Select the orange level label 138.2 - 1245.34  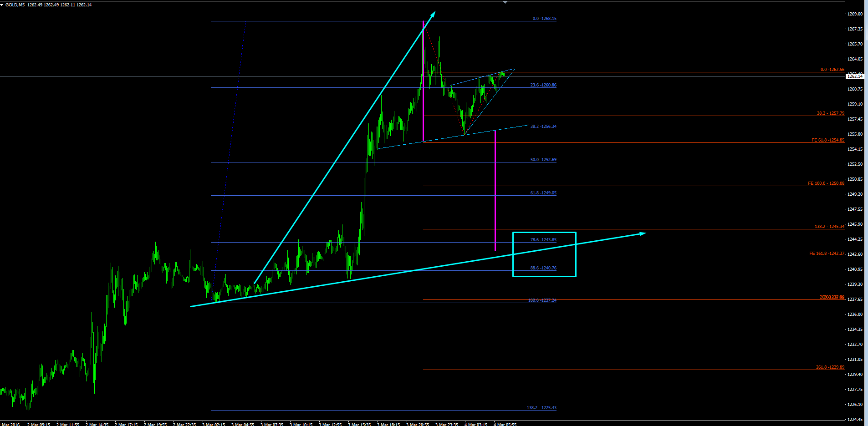[x=829, y=227]
